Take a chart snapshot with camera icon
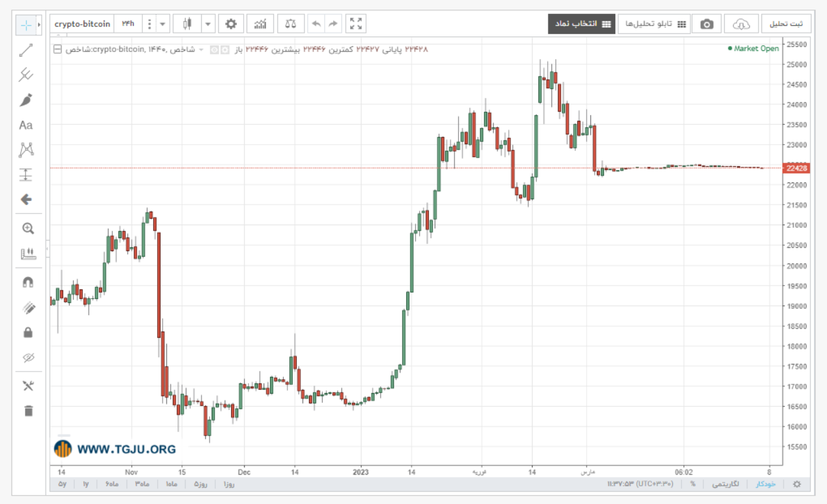Viewport: 827px width, 504px height. pos(707,24)
